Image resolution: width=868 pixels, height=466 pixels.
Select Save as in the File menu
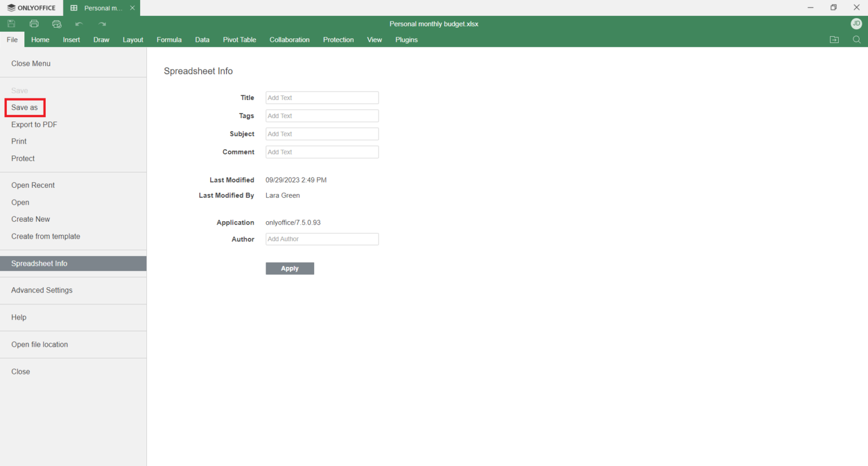(25, 107)
